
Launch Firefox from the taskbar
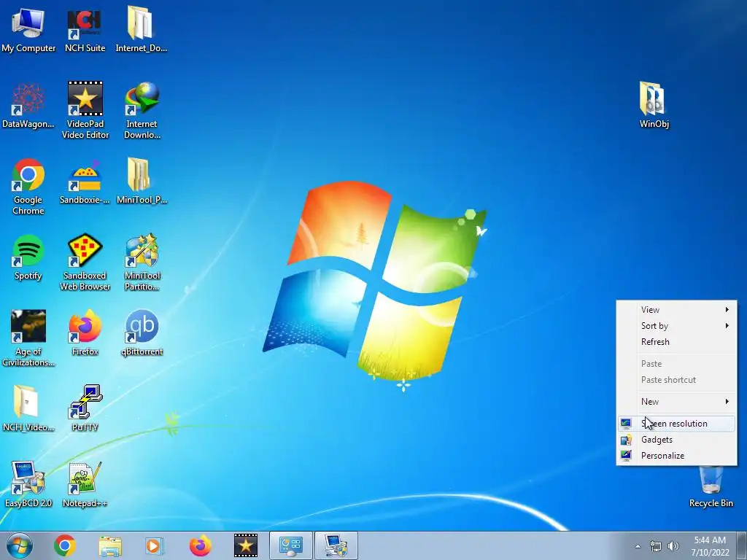click(x=200, y=545)
